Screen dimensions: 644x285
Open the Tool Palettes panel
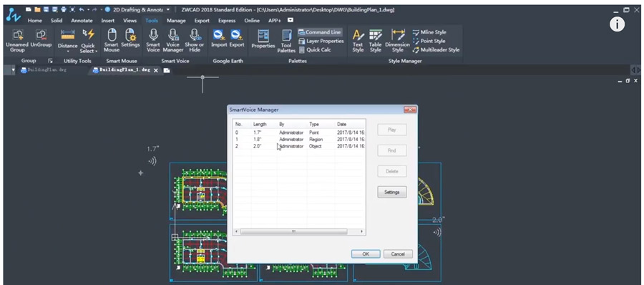point(286,41)
